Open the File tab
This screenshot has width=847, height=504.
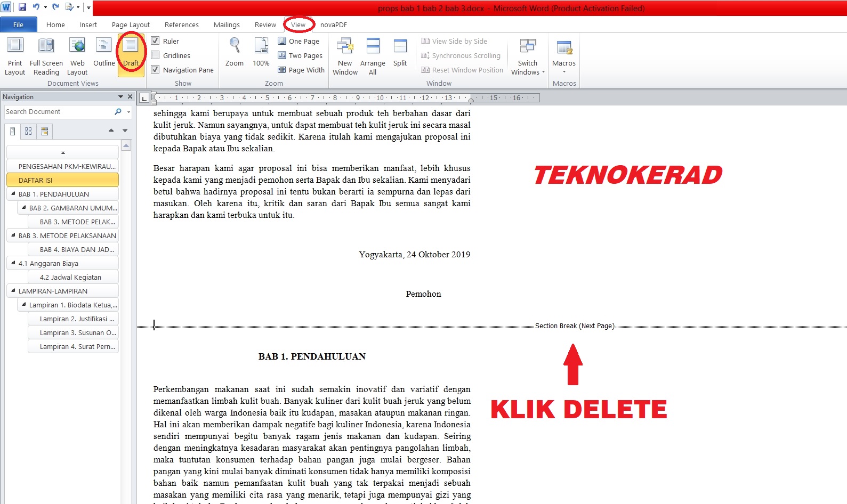click(x=19, y=25)
